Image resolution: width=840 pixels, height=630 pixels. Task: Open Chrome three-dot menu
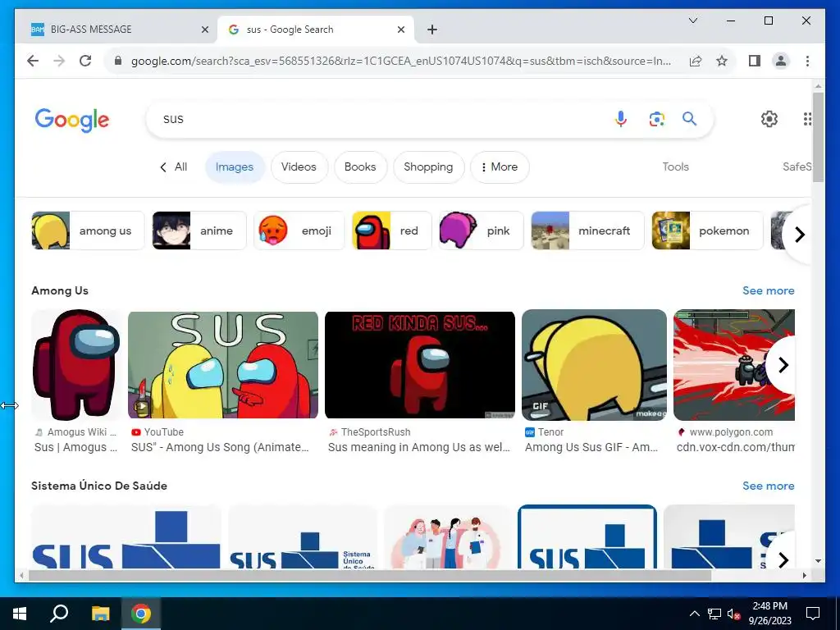point(807,61)
